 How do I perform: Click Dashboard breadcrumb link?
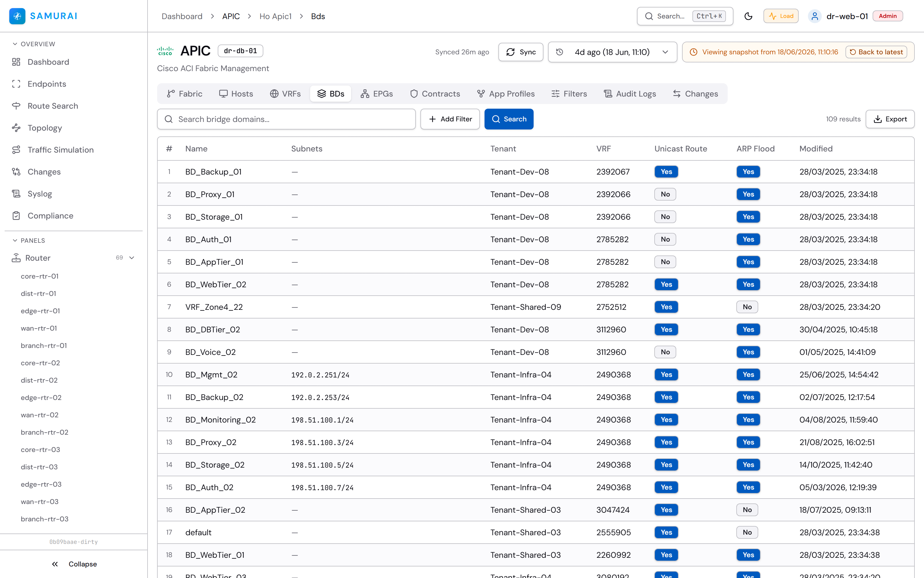(182, 16)
